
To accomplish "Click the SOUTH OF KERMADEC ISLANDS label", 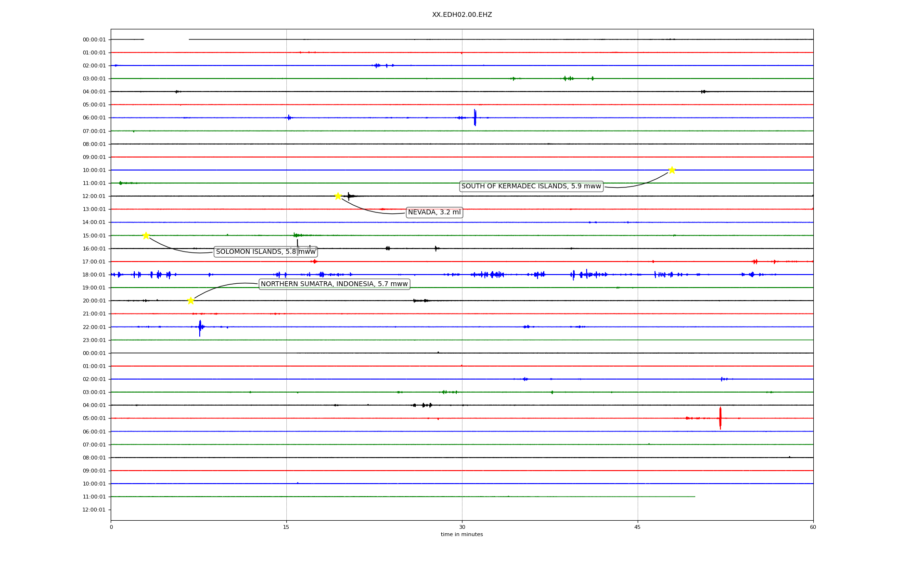I will (x=531, y=186).
